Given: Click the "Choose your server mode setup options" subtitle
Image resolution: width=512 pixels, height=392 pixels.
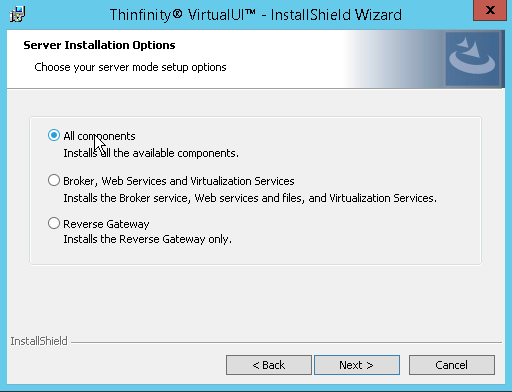Looking at the screenshot, I should [130, 67].
